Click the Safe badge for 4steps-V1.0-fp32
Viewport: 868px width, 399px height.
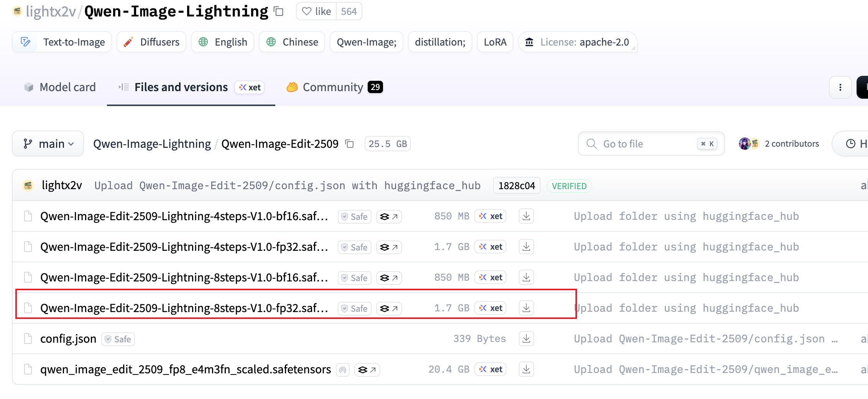tap(355, 247)
